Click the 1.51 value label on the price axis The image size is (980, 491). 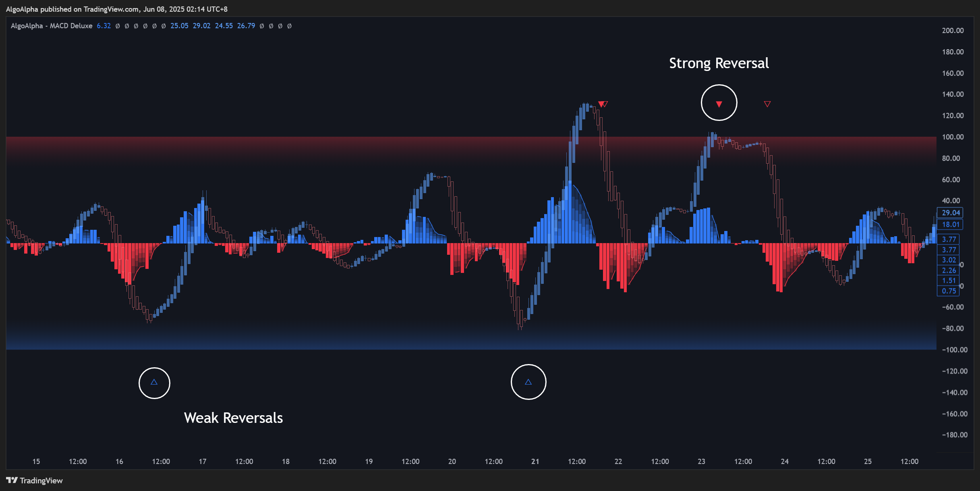(949, 281)
